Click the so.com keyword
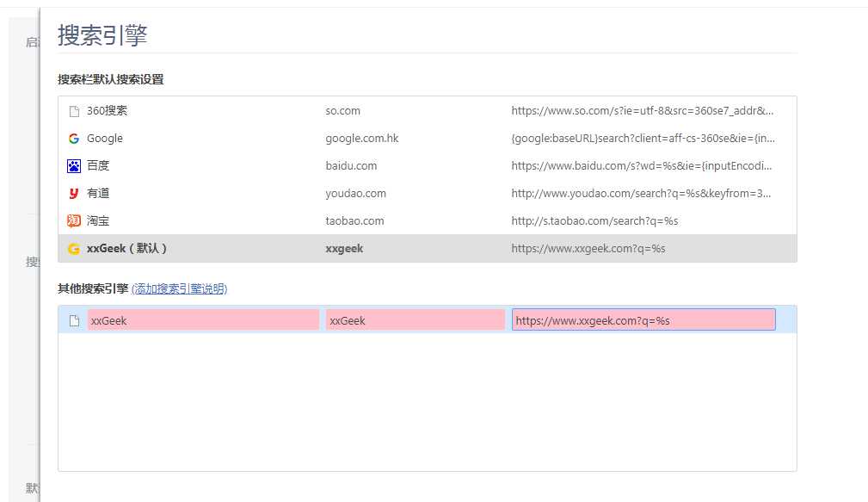The height and width of the screenshot is (502, 868). point(342,111)
